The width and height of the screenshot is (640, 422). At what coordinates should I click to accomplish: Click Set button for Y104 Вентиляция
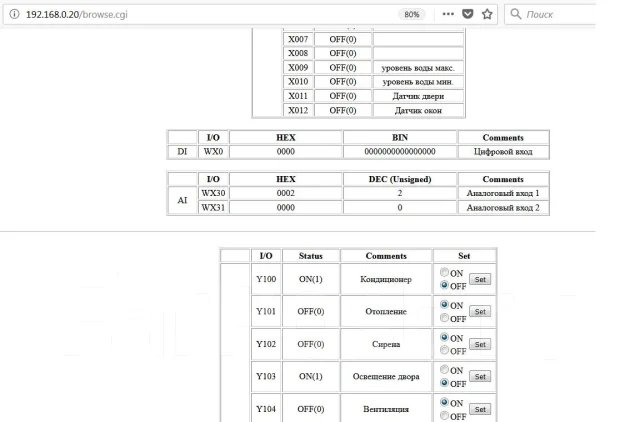pos(480,409)
